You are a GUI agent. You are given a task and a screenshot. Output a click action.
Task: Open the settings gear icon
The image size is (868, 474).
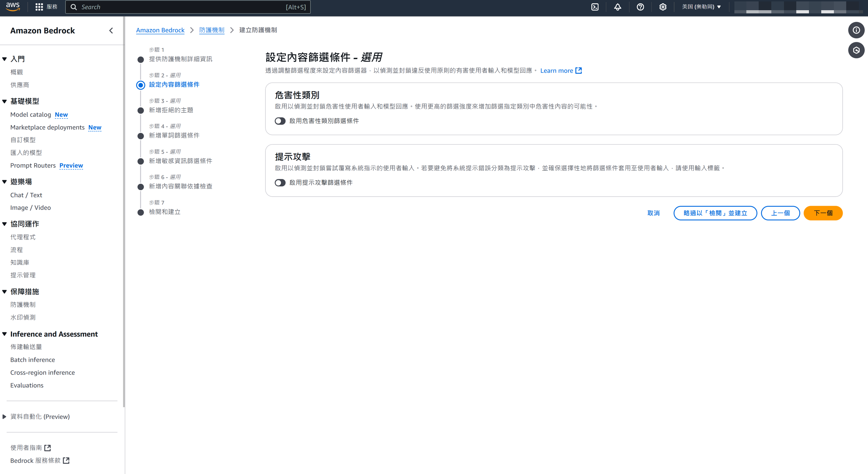coord(663,7)
